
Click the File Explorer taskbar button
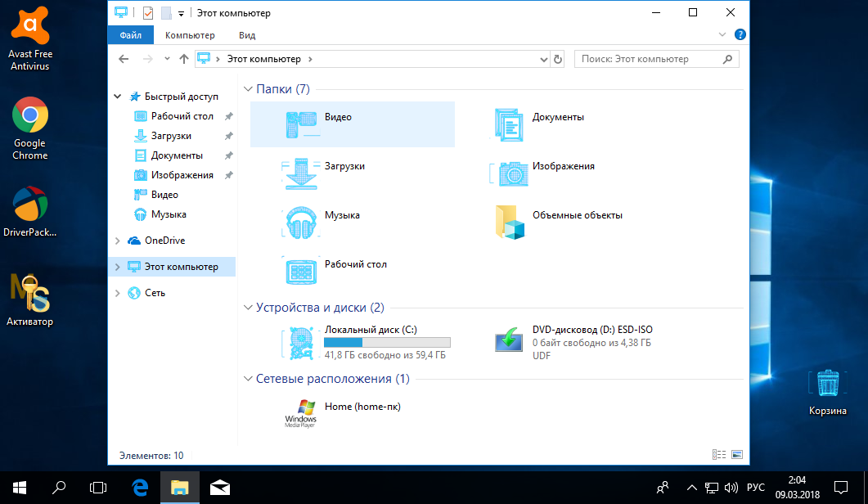coord(180,488)
